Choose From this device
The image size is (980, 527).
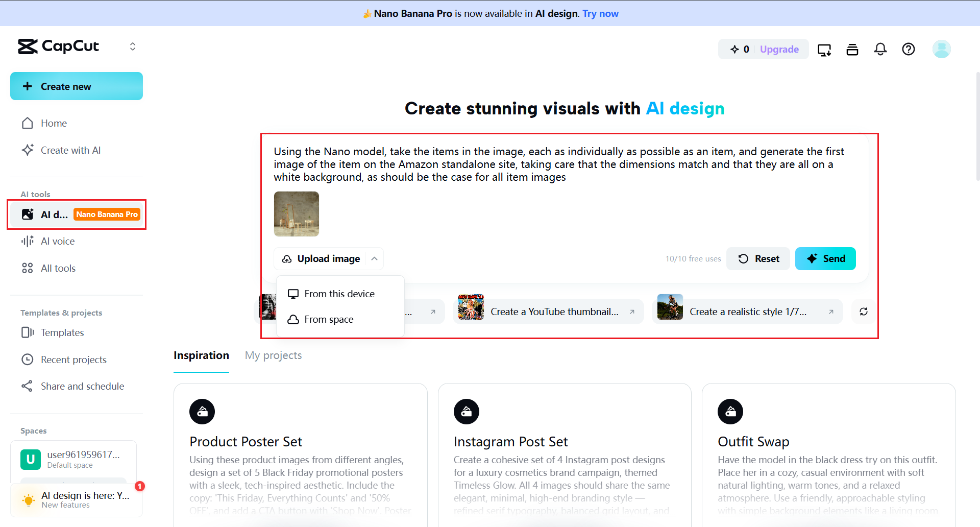340,294
